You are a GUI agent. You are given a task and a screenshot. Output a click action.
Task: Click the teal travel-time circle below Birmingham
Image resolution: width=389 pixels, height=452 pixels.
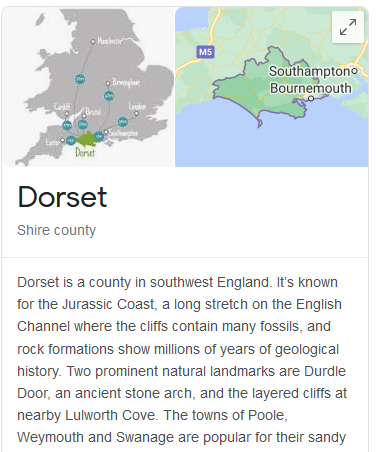click(109, 96)
